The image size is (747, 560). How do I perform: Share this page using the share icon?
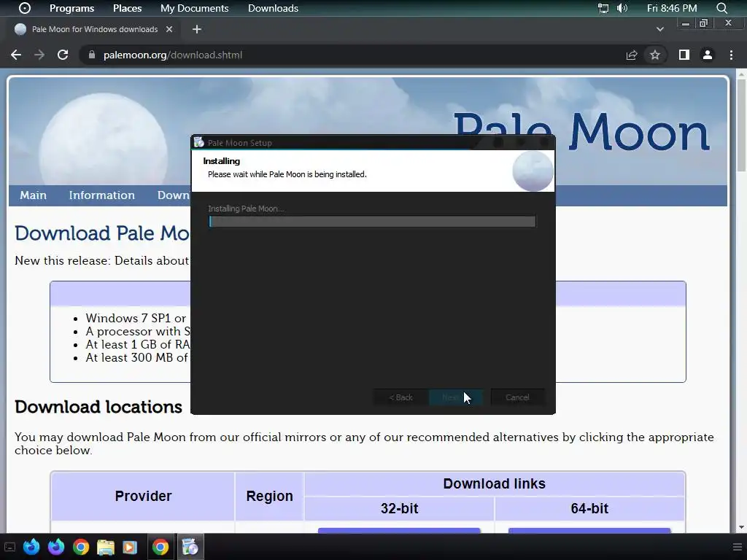click(632, 55)
